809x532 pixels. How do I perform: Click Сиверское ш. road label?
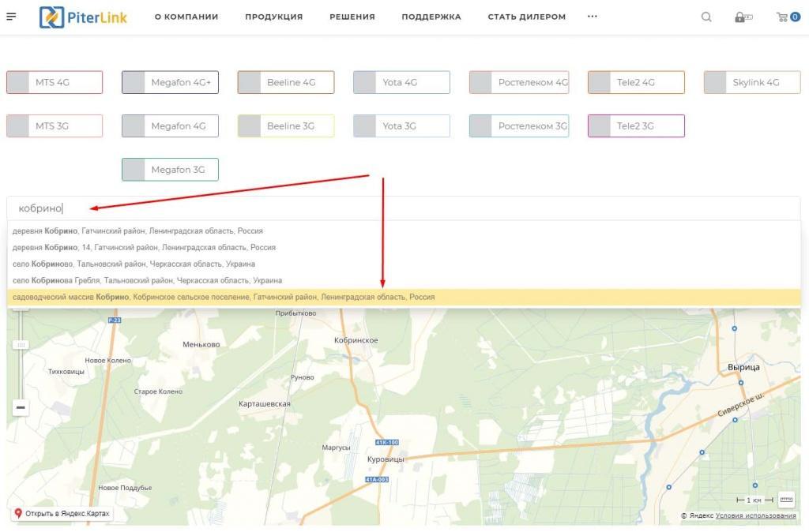tap(741, 406)
